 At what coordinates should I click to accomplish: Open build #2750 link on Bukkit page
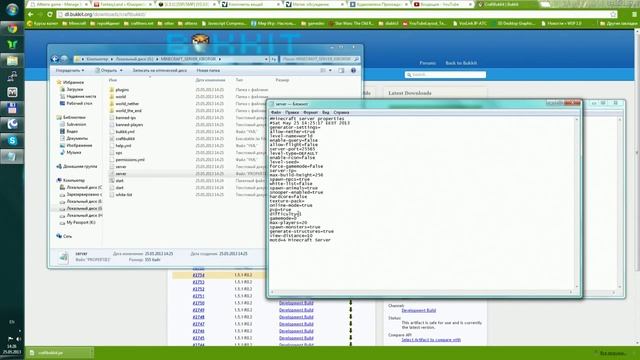pos(198,303)
